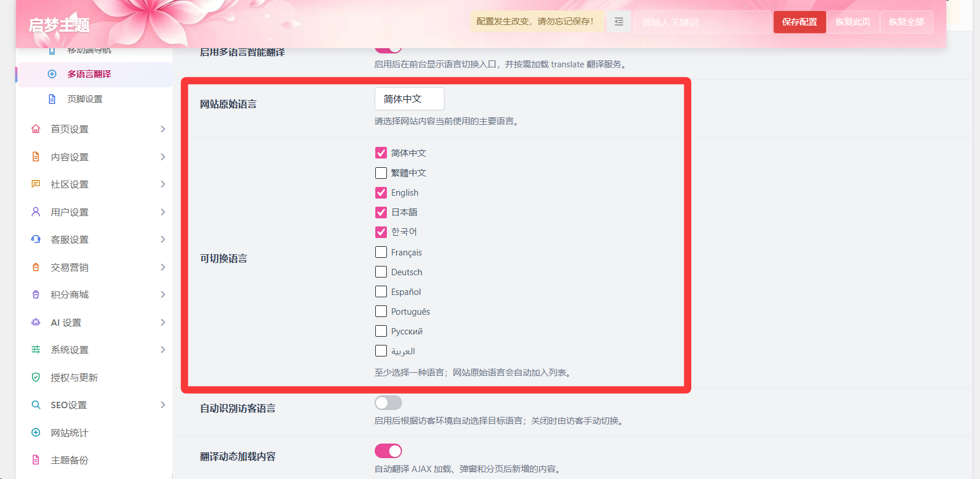The width and height of the screenshot is (980, 479).
Task: Click the shield icon beside 授权与更新
Action: (36, 377)
